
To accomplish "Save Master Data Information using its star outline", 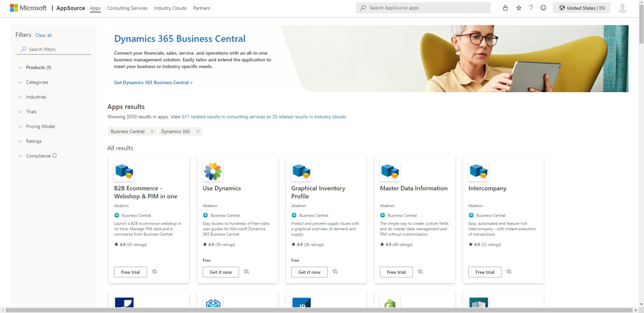I will tap(420, 271).
